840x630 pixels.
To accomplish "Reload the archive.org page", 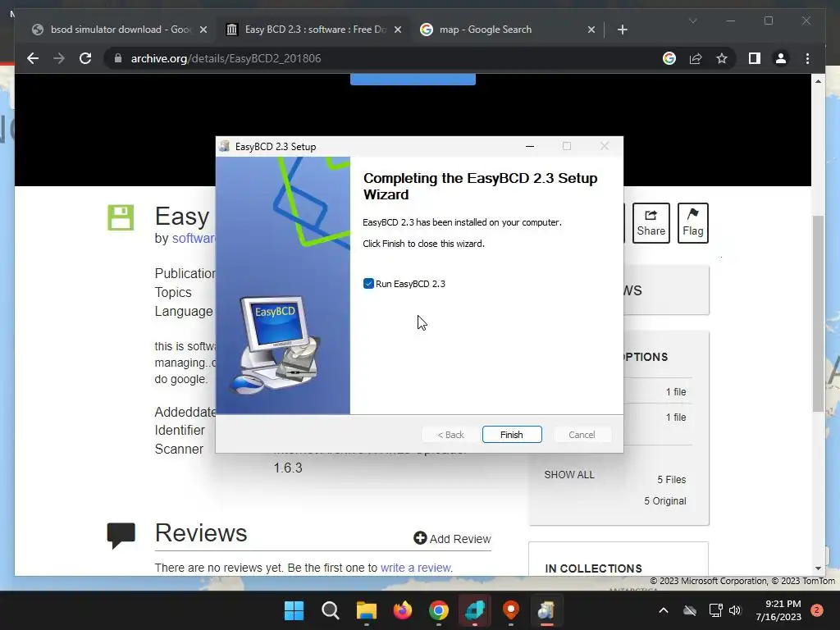I will [x=85, y=58].
